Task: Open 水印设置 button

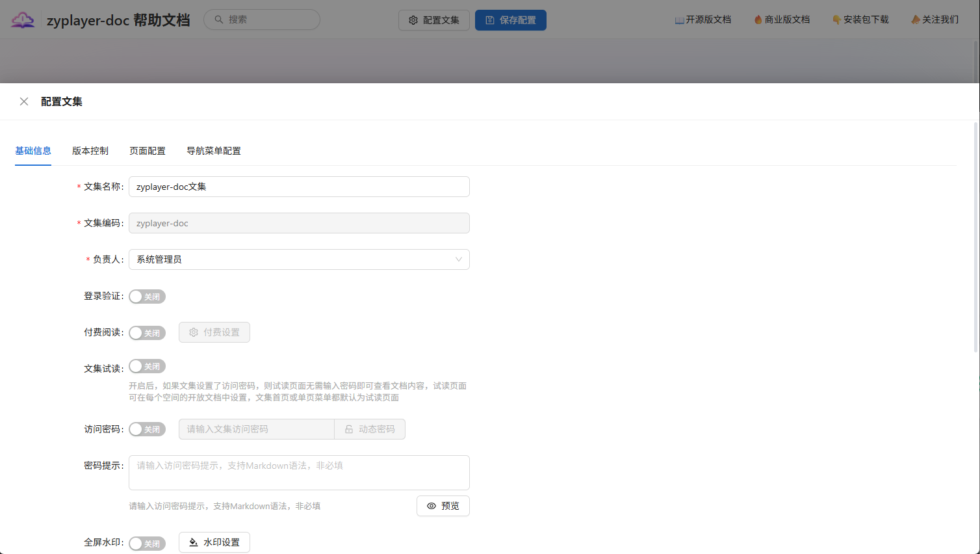Action: click(214, 542)
